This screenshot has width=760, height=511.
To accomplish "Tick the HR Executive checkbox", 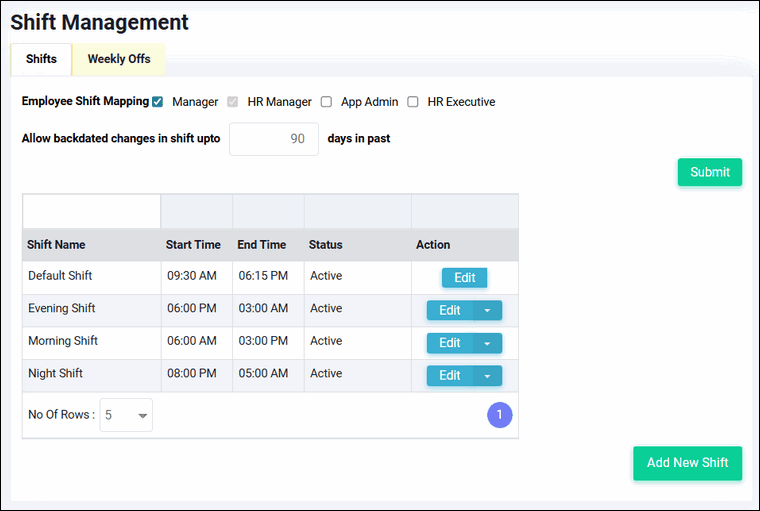I will pyautogui.click(x=413, y=102).
